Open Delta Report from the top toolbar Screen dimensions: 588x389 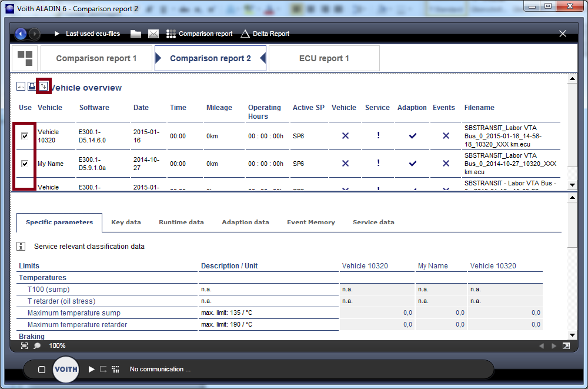tap(265, 34)
